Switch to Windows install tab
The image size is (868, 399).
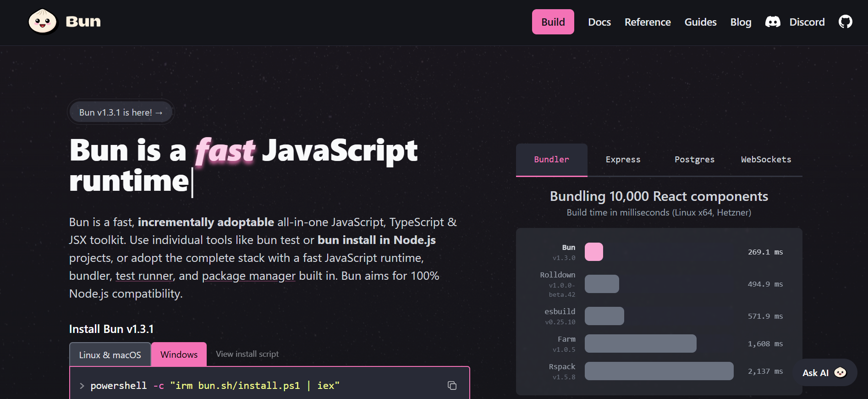[x=179, y=354]
